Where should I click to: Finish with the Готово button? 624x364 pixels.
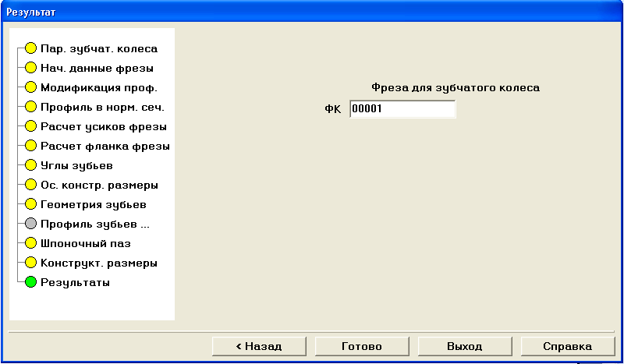(x=362, y=346)
